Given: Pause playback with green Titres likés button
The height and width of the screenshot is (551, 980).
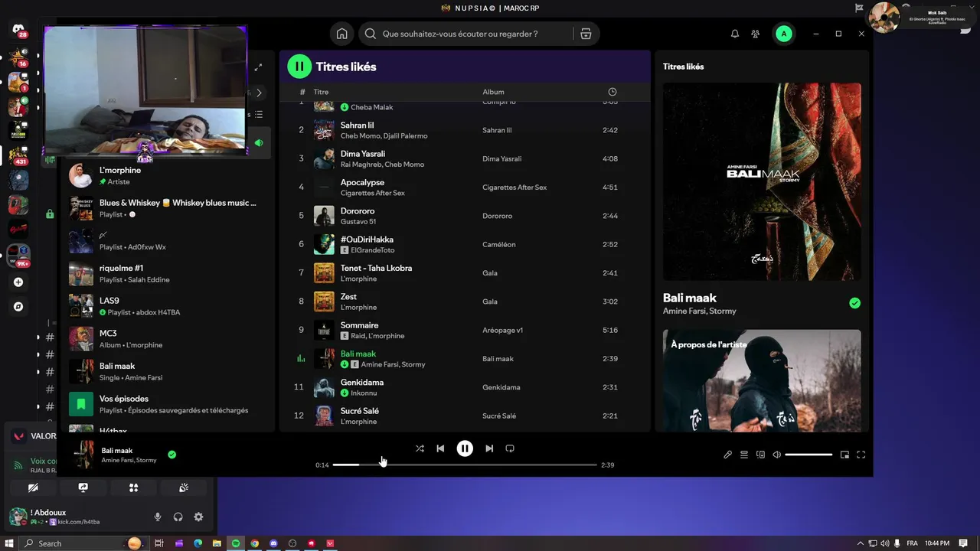Looking at the screenshot, I should point(299,67).
